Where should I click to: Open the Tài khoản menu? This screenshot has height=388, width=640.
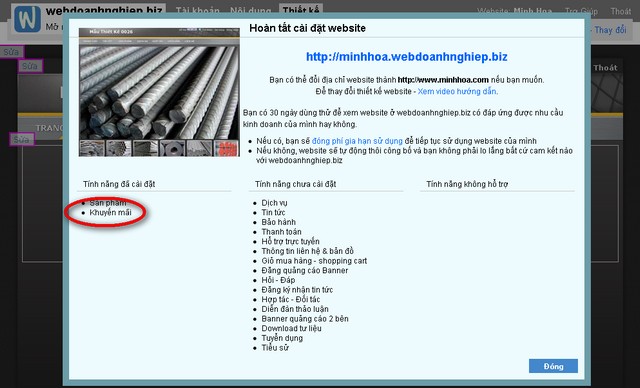[x=198, y=11]
